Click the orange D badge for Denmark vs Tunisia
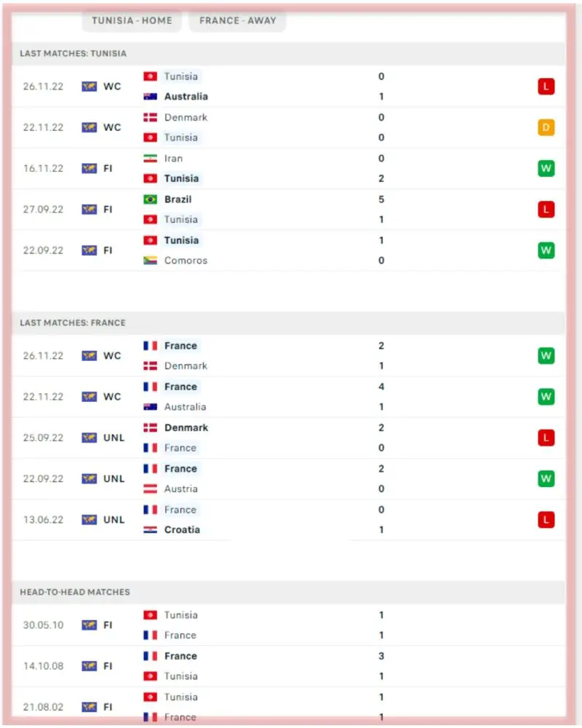 pos(546,127)
